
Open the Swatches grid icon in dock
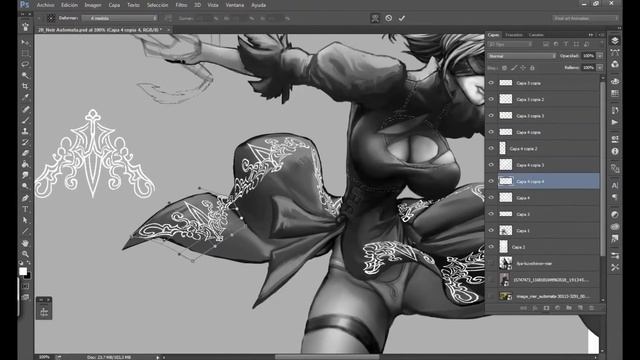[615, 93]
